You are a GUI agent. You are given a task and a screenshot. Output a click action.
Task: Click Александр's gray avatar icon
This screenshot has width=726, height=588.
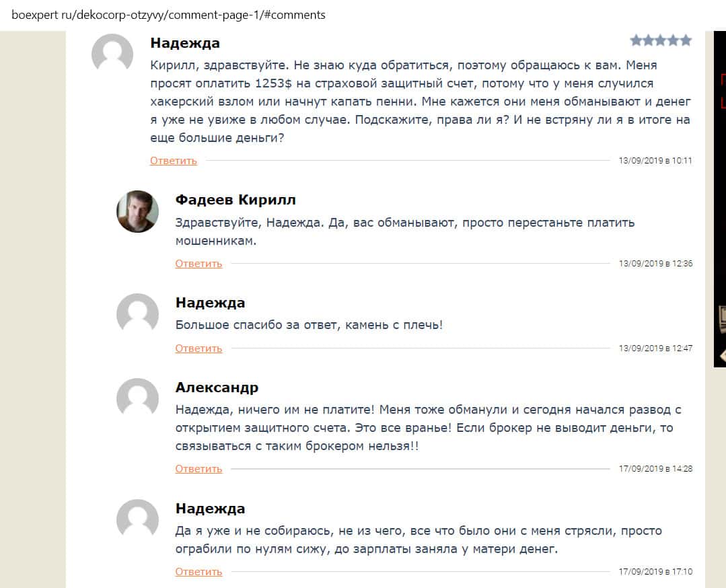pos(137,399)
